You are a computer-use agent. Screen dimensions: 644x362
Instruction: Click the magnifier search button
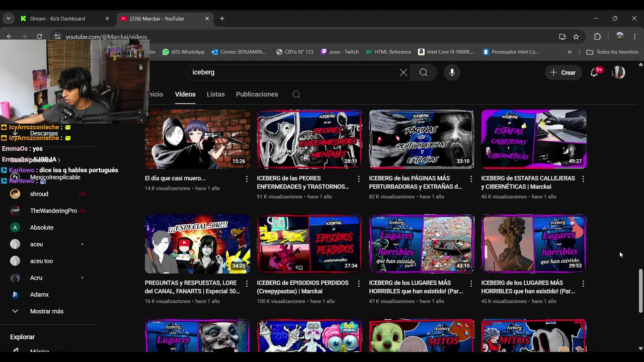pyautogui.click(x=424, y=72)
